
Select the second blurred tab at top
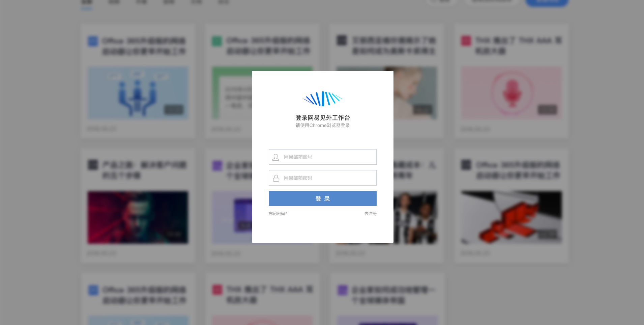[x=114, y=2]
